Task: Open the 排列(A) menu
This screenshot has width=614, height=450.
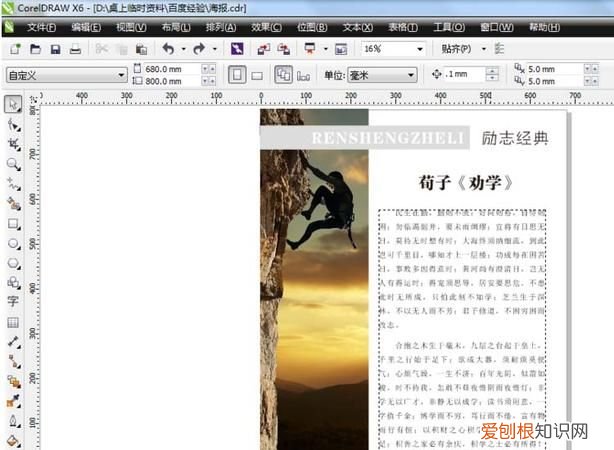Action: point(221,27)
